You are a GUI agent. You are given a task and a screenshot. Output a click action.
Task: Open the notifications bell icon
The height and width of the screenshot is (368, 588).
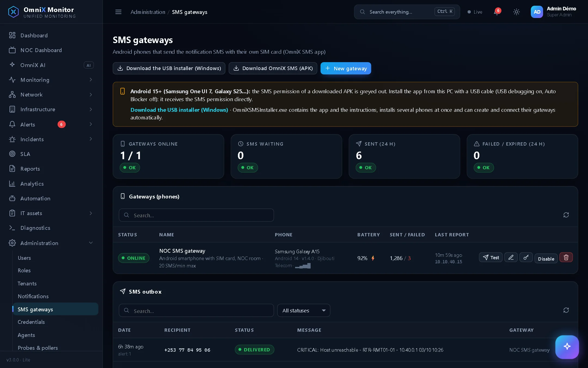497,12
